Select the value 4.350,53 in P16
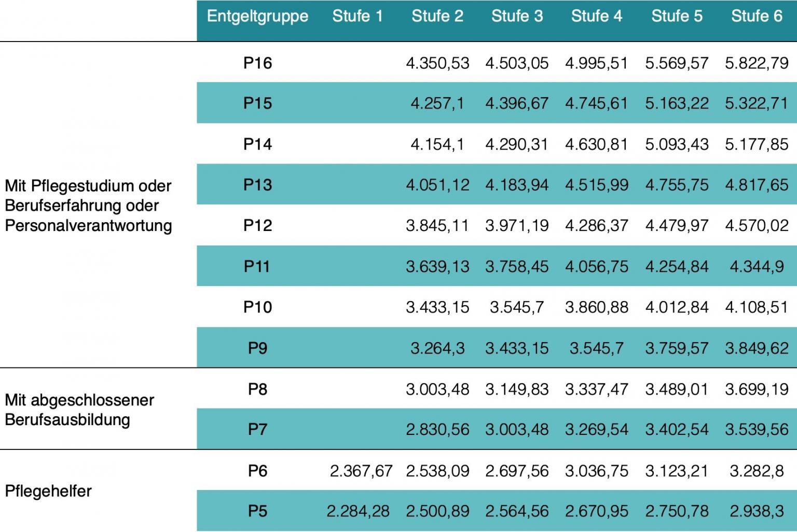This screenshot has width=797, height=532. click(x=437, y=63)
